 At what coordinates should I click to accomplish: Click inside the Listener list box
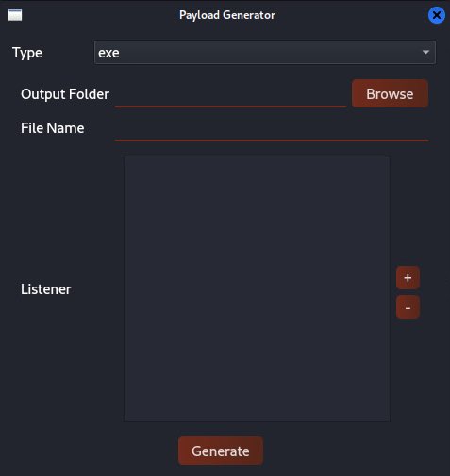coord(257,288)
